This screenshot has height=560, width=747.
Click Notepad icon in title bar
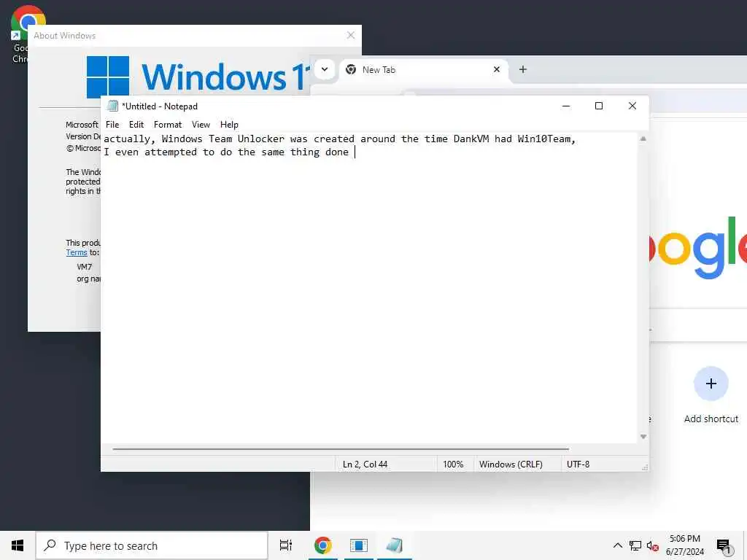coord(112,106)
